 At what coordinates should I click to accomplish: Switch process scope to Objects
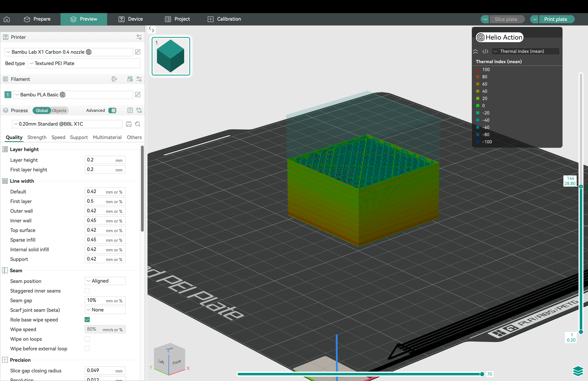[x=59, y=110]
